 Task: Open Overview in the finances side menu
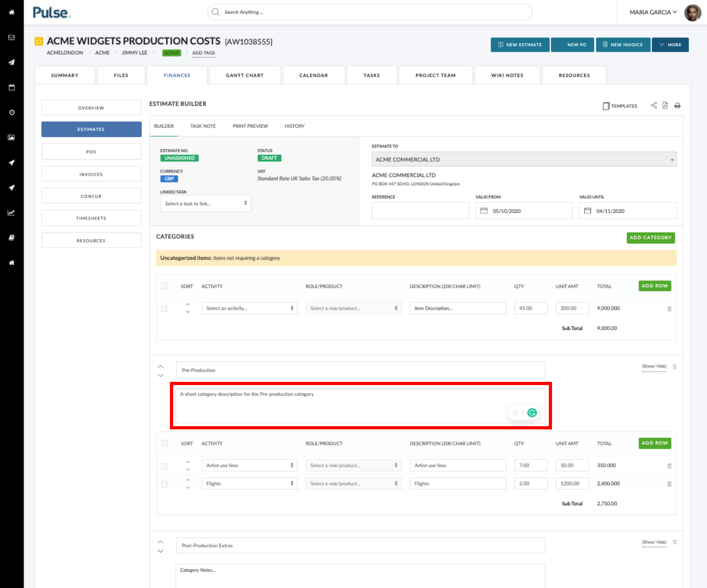click(91, 108)
